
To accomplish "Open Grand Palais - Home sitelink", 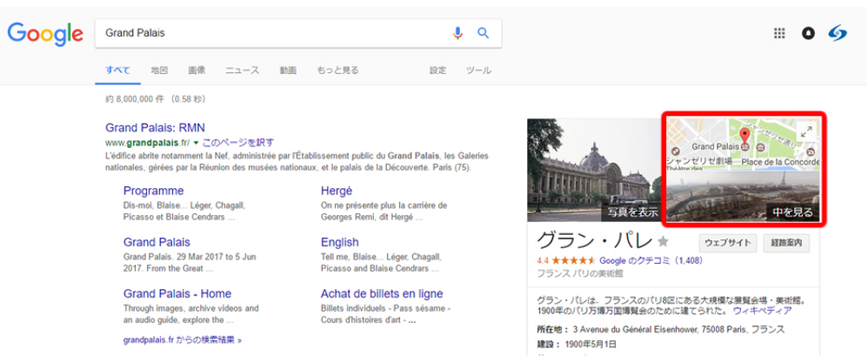I will (x=177, y=293).
